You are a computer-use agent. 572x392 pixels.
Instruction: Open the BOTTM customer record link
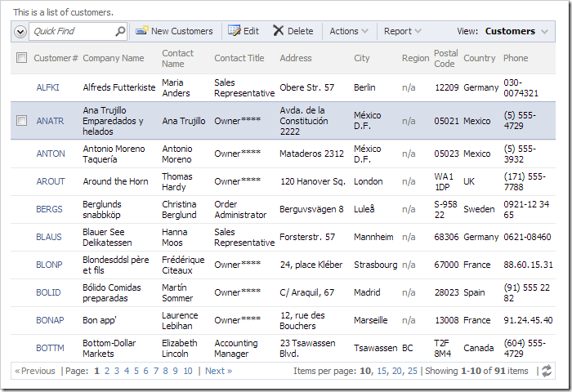(x=50, y=348)
